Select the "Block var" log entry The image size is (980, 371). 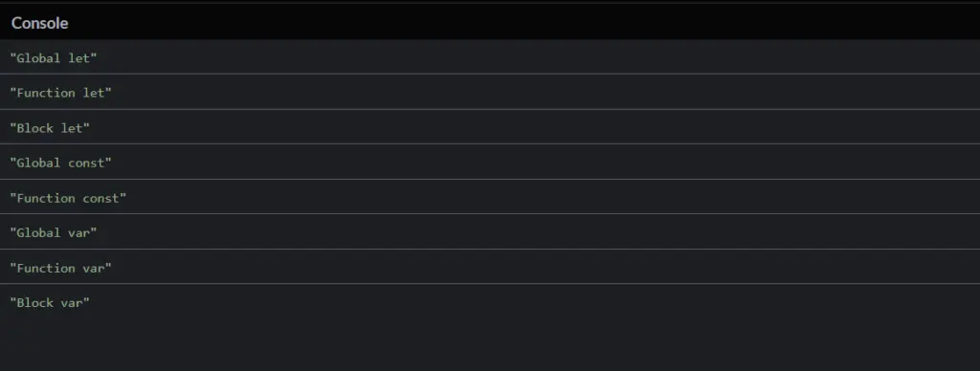point(490,302)
